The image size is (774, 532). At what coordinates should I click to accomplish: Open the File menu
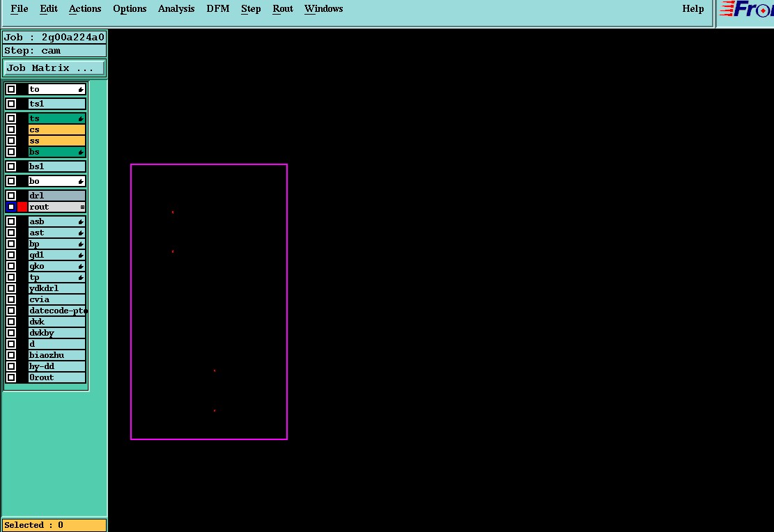20,9
